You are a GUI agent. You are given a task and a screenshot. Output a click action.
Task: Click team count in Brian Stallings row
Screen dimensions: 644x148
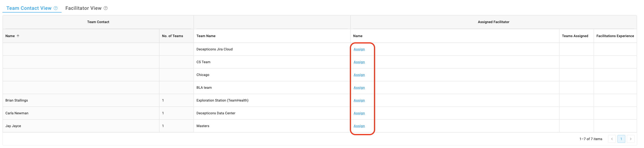[x=176, y=100]
